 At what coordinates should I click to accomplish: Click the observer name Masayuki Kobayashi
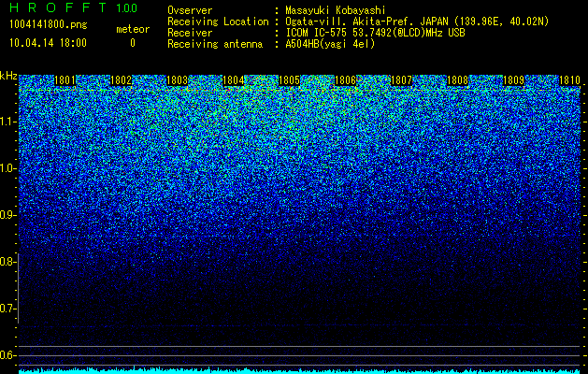(336, 11)
